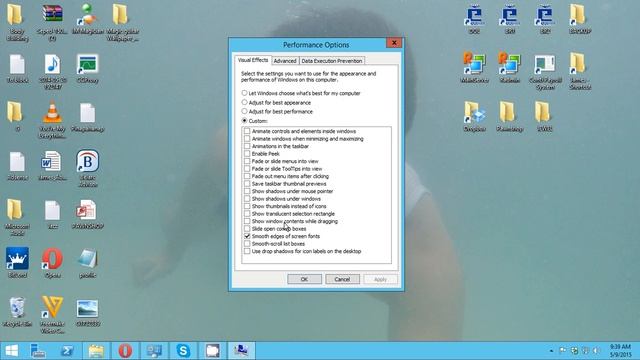The height and width of the screenshot is (360, 640).
Task: Select the Custom radio option
Action: 255,121
